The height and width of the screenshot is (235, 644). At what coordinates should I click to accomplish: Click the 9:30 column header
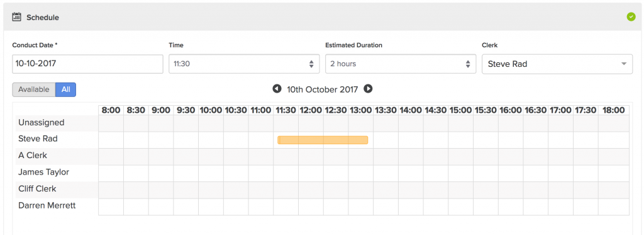point(186,110)
